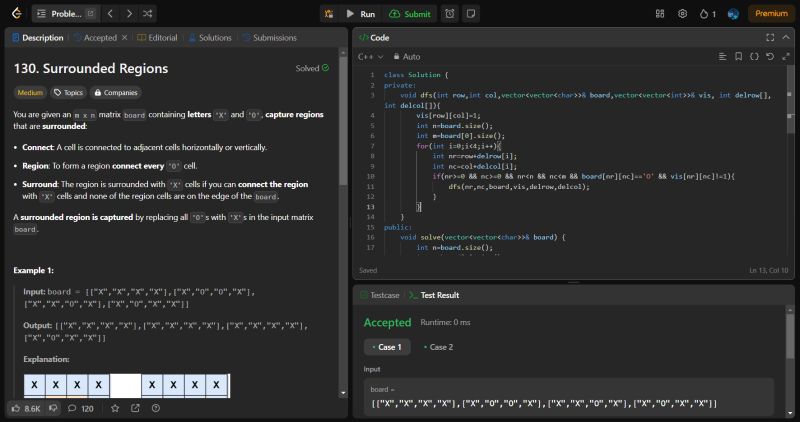
Task: Click the Accepted result heading
Action: coord(387,322)
